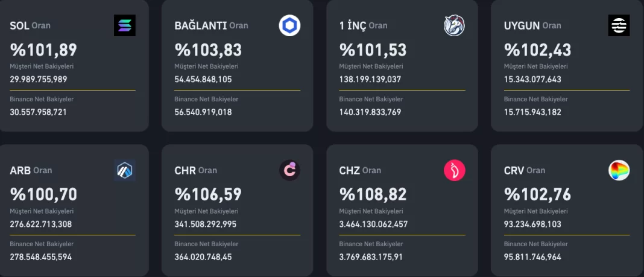
Task: Click the Chromia (CHR) logo icon
Action: click(x=289, y=171)
